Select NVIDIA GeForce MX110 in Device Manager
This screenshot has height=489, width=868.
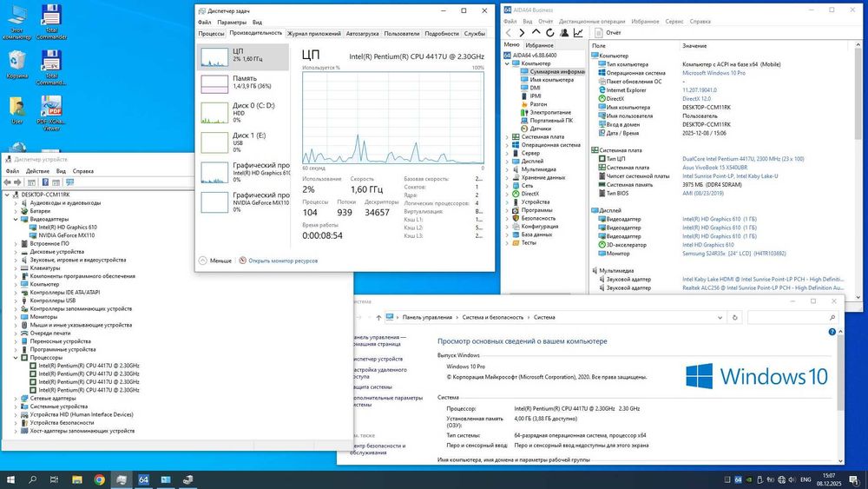pos(67,235)
